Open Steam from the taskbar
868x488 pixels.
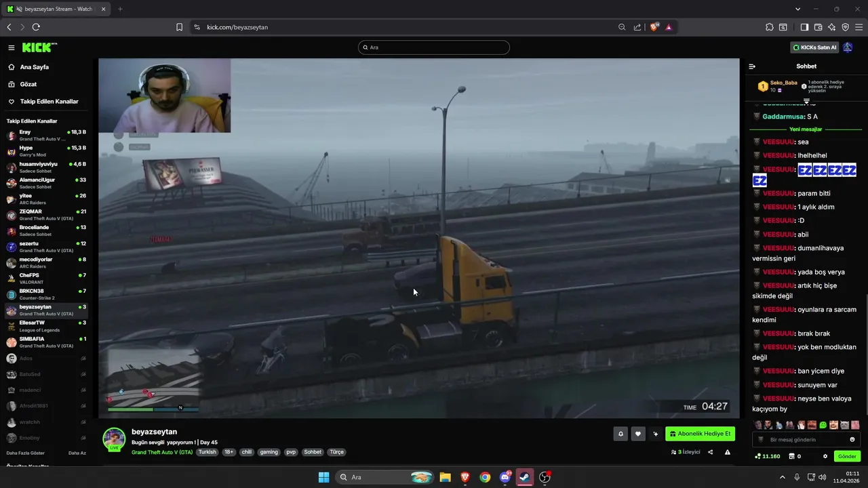coord(525,477)
